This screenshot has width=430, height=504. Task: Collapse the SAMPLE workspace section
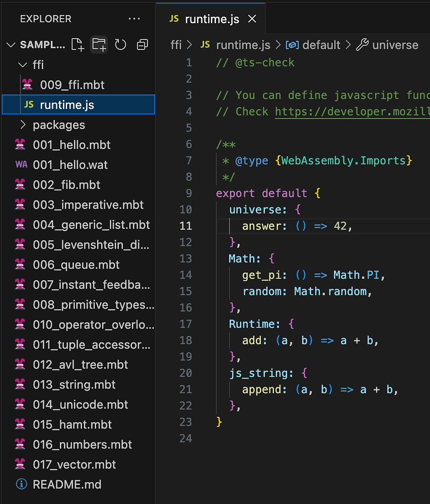11,44
